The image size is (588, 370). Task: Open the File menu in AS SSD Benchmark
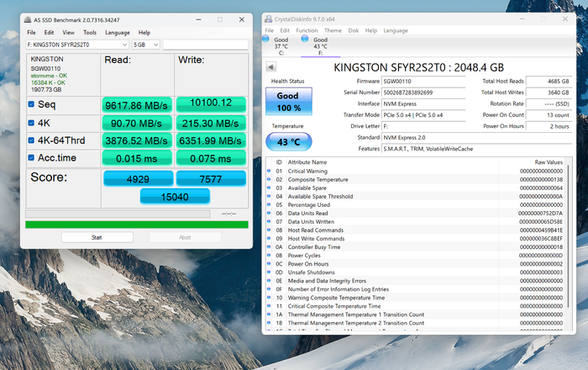[x=32, y=33]
